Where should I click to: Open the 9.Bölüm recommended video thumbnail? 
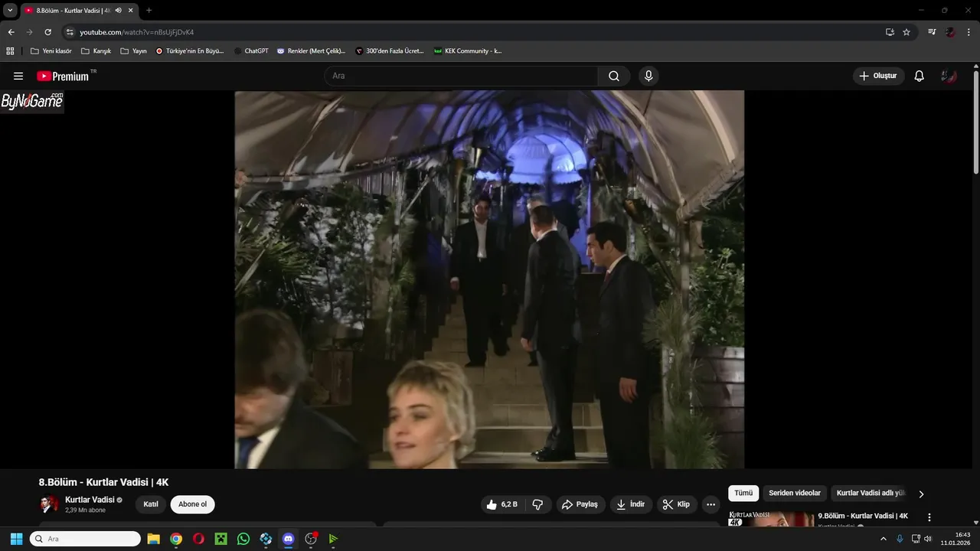pyautogui.click(x=770, y=519)
